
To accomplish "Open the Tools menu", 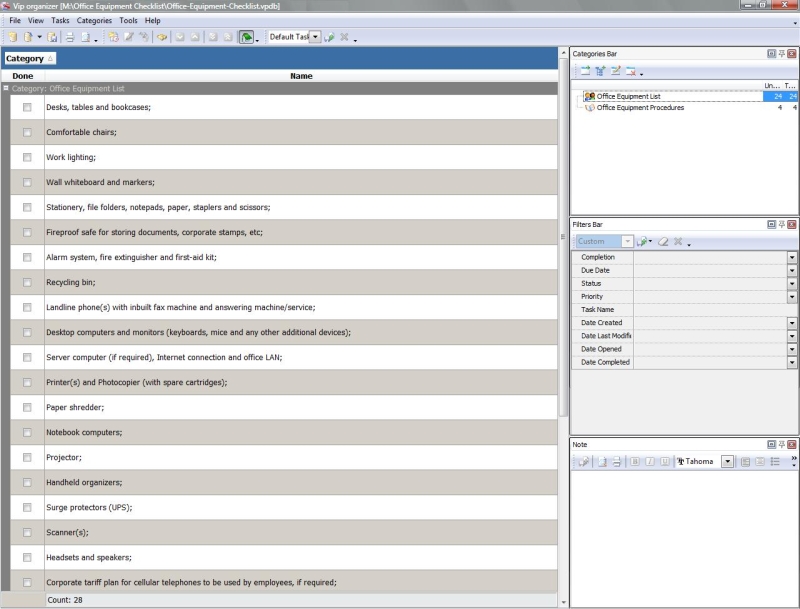I will click(128, 20).
